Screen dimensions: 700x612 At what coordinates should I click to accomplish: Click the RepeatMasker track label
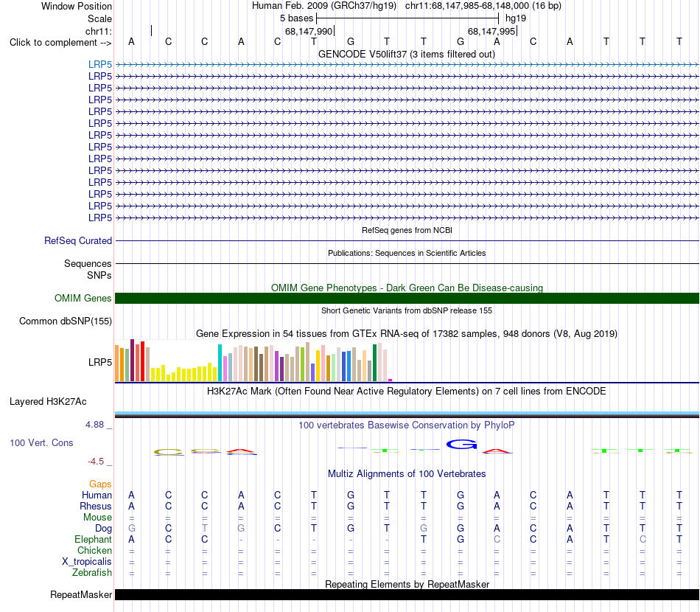(x=81, y=594)
